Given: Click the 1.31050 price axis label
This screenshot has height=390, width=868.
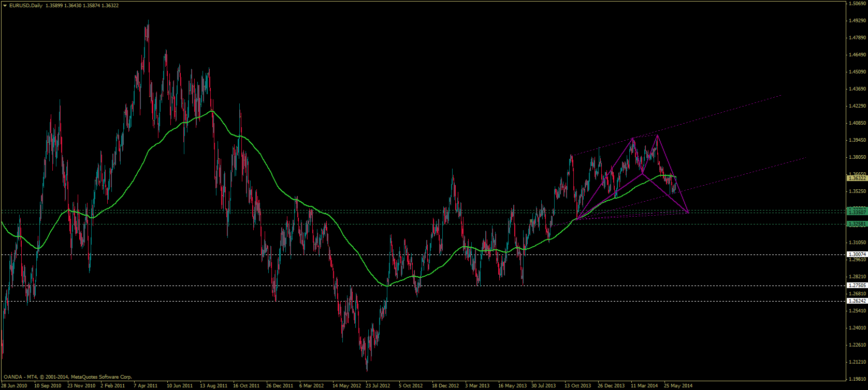Looking at the screenshot, I should [x=858, y=243].
